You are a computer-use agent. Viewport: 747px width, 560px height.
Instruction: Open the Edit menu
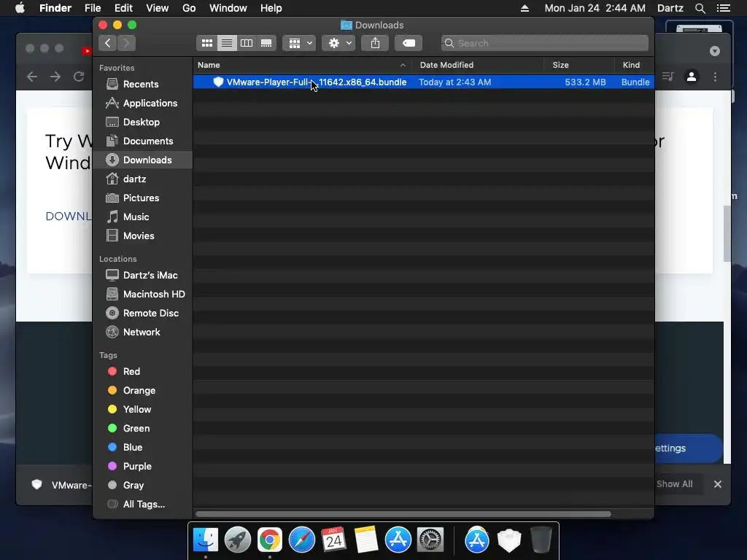123,8
